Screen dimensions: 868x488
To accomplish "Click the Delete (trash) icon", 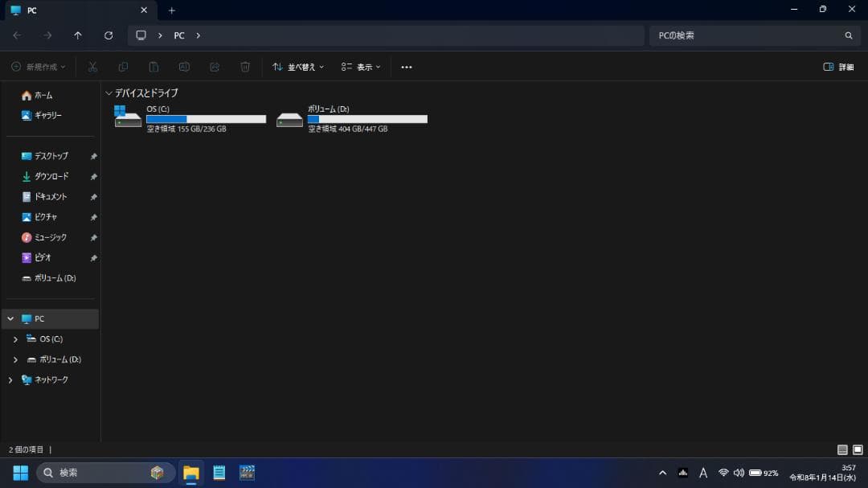I will [245, 67].
